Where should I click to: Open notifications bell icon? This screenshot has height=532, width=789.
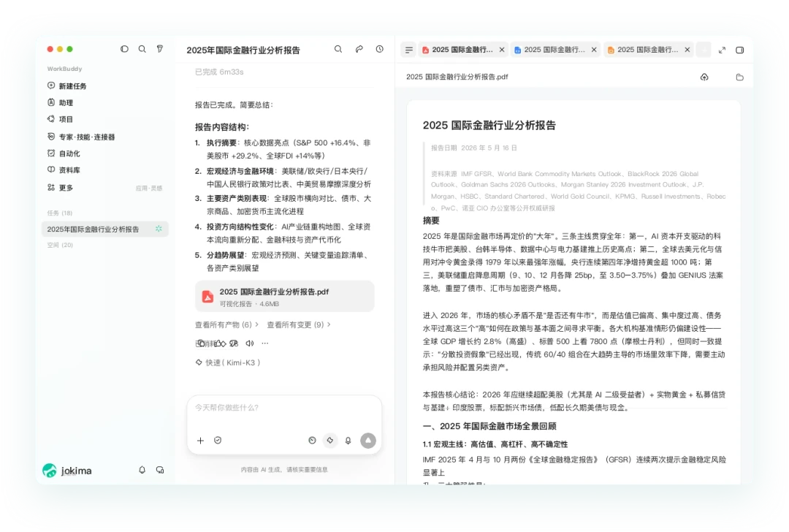pyautogui.click(x=142, y=470)
